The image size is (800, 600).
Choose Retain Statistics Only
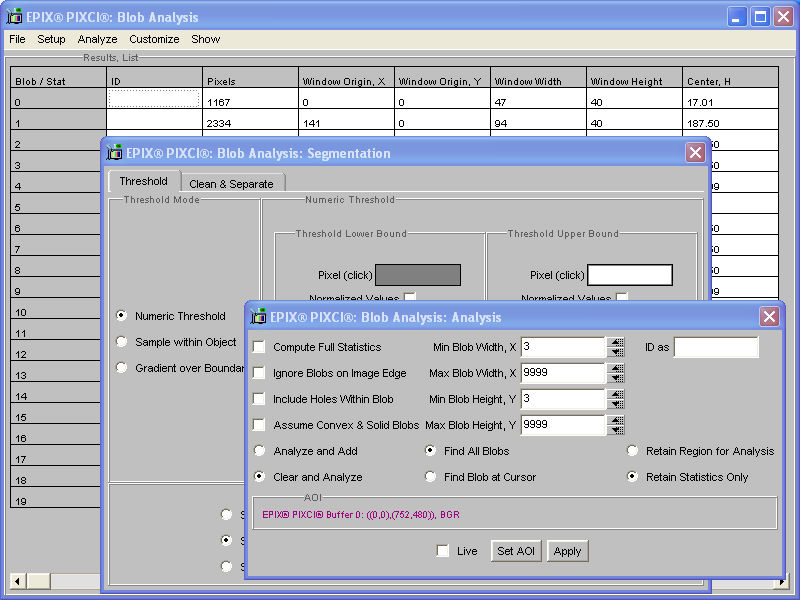point(632,477)
